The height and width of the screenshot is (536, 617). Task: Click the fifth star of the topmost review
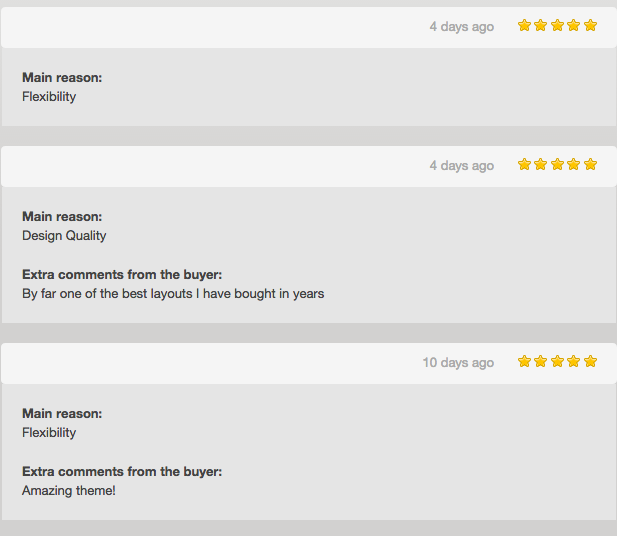[x=590, y=26]
